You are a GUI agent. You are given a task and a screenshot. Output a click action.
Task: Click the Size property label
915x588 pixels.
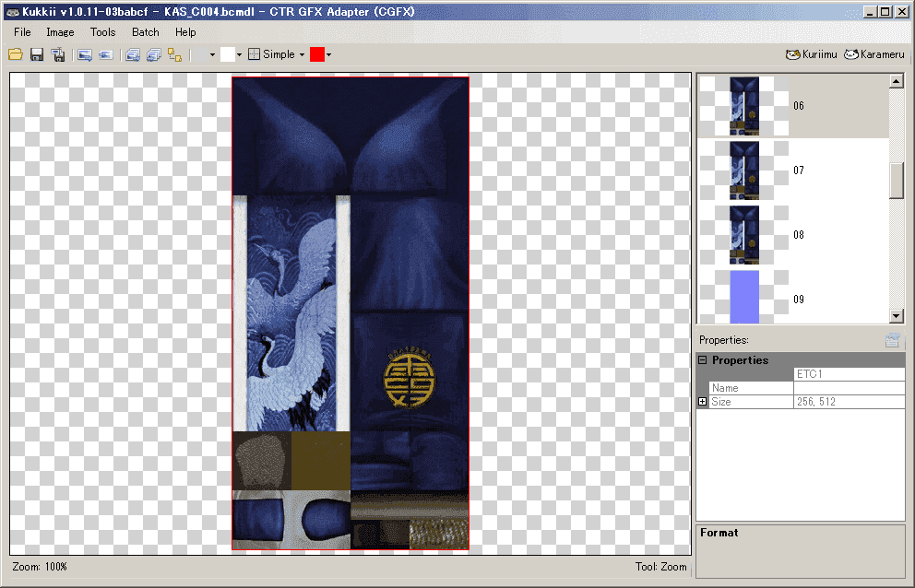(x=720, y=402)
